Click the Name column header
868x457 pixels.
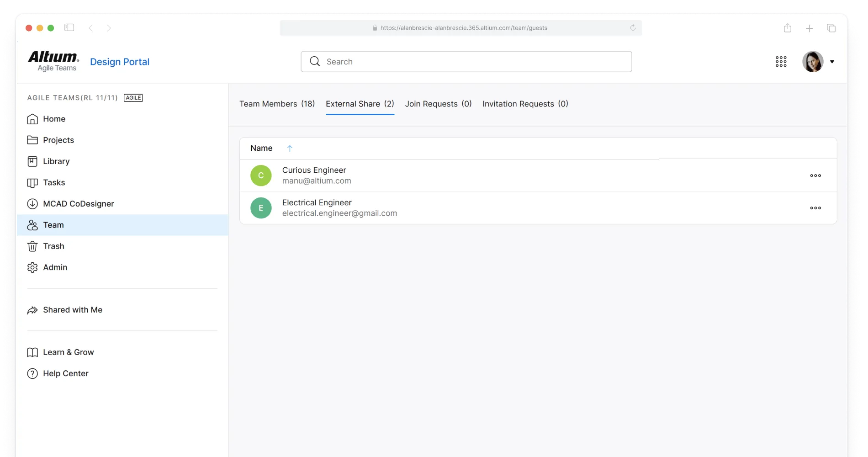(x=261, y=148)
